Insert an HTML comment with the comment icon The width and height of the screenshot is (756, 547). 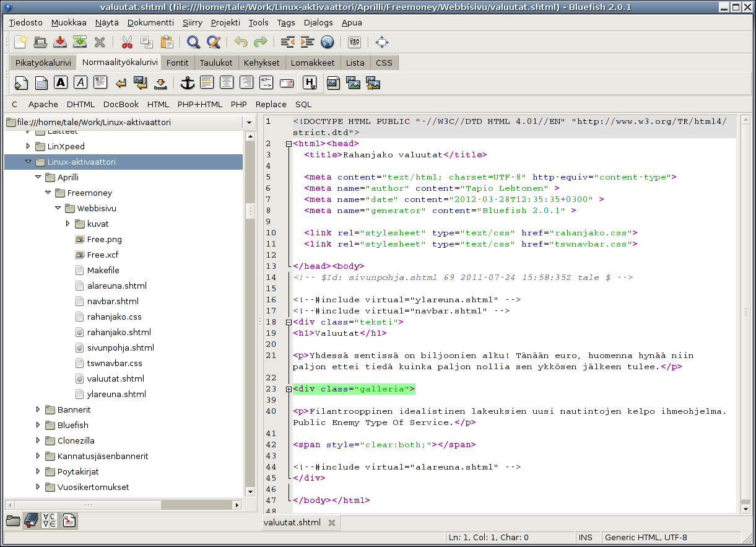(266, 82)
